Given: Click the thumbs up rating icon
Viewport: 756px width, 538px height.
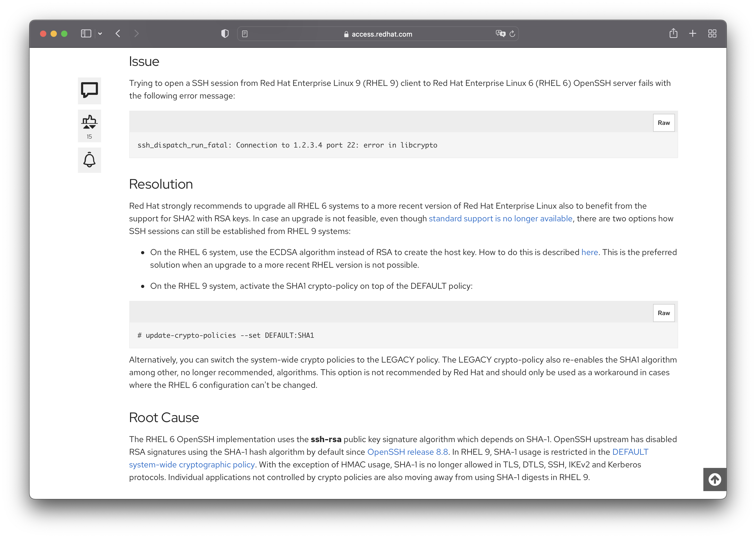Looking at the screenshot, I should point(89,121).
